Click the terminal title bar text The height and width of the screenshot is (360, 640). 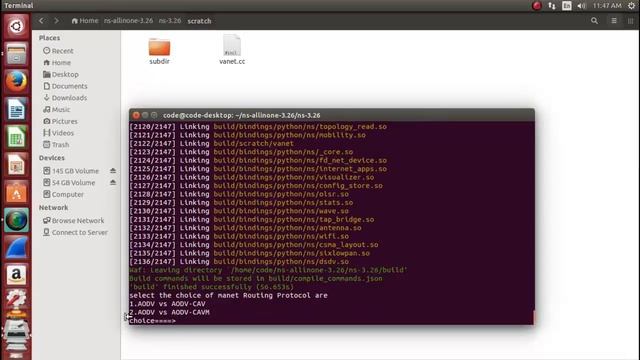242,116
